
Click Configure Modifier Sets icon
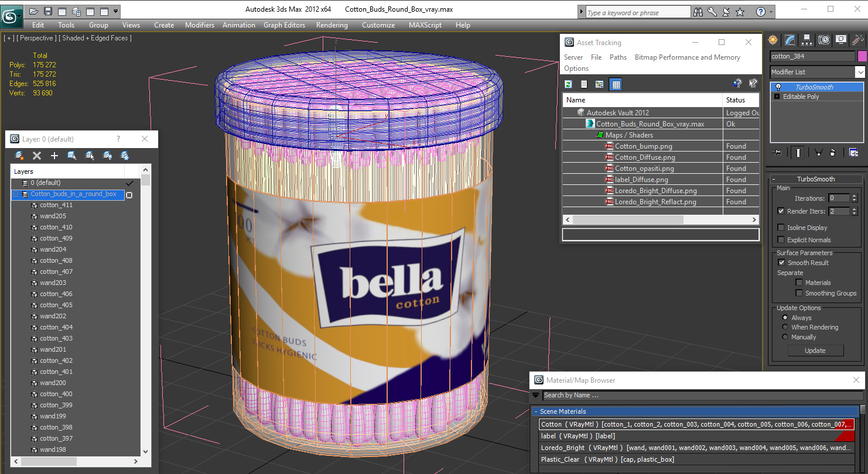click(853, 152)
